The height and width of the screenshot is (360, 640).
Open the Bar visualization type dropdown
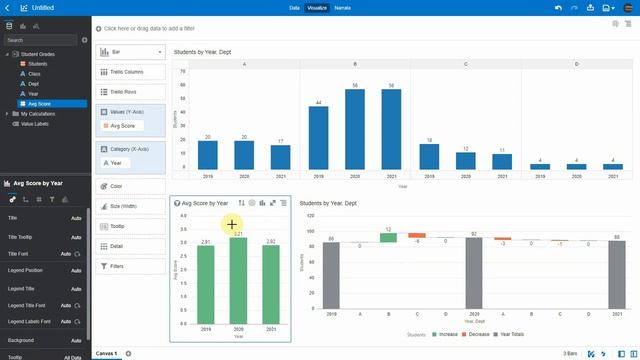131,52
